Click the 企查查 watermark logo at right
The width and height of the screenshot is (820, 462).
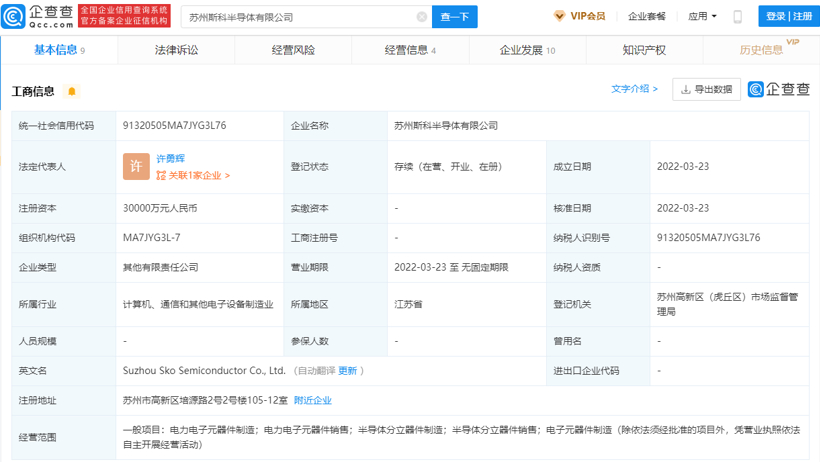click(x=779, y=89)
